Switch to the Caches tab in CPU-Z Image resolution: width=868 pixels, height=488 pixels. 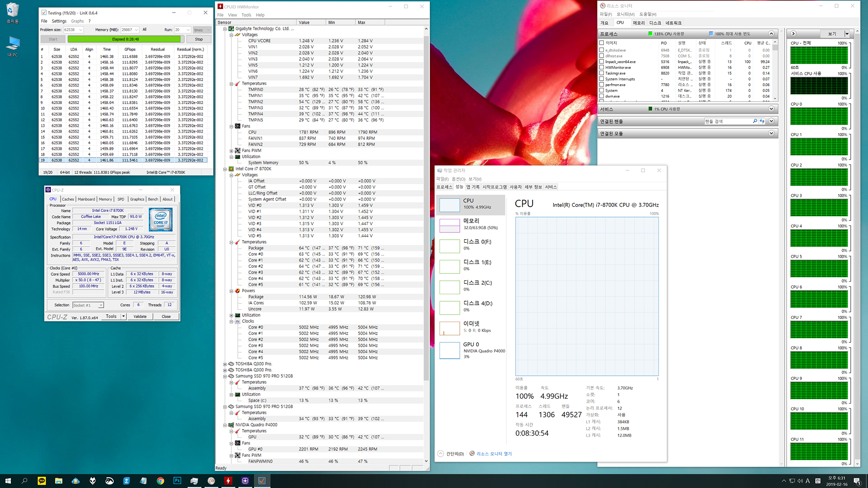pos(68,199)
